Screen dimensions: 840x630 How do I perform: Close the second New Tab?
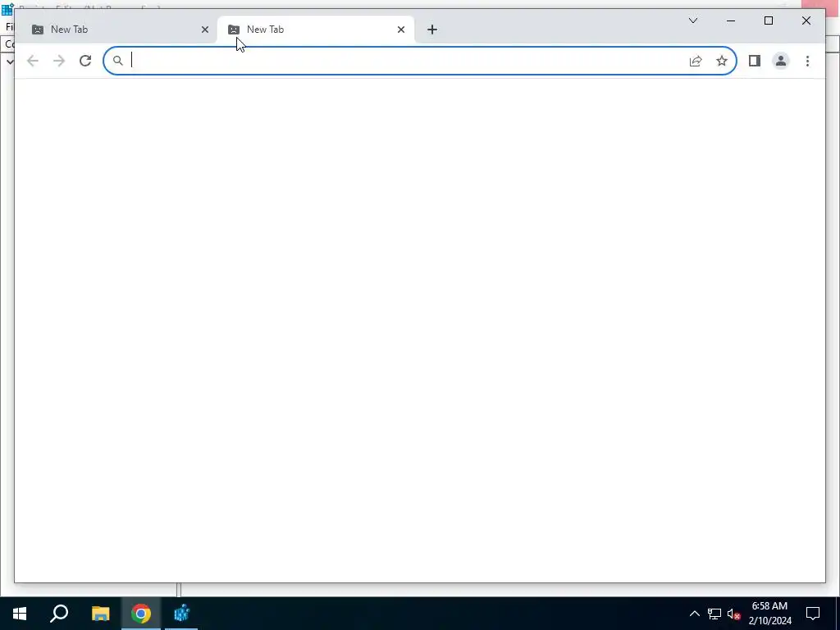pyautogui.click(x=400, y=30)
